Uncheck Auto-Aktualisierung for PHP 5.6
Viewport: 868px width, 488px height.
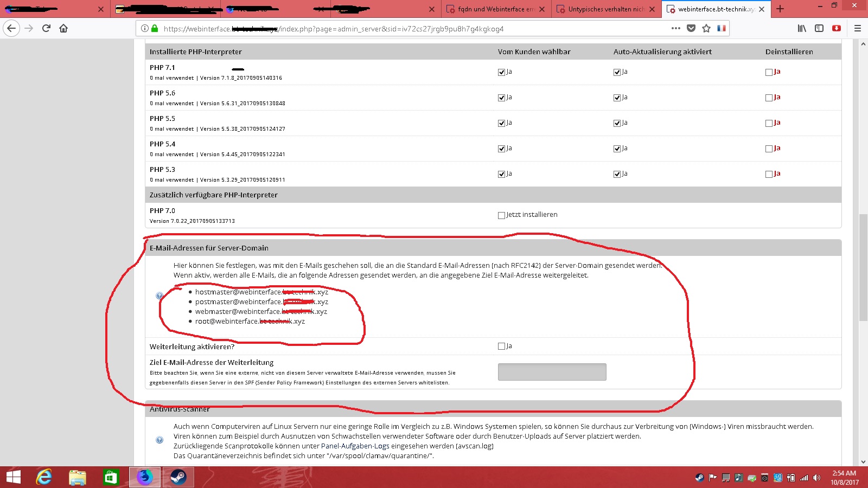(x=617, y=98)
